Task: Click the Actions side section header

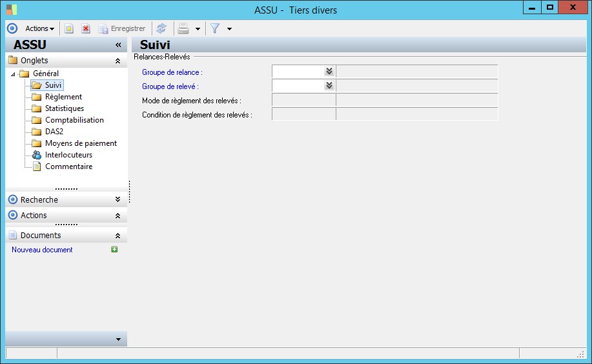Action: pos(66,215)
